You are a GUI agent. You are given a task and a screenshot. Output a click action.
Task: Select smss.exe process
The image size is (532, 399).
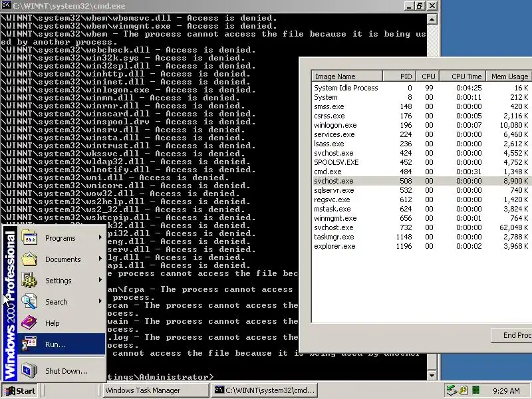coord(422,106)
